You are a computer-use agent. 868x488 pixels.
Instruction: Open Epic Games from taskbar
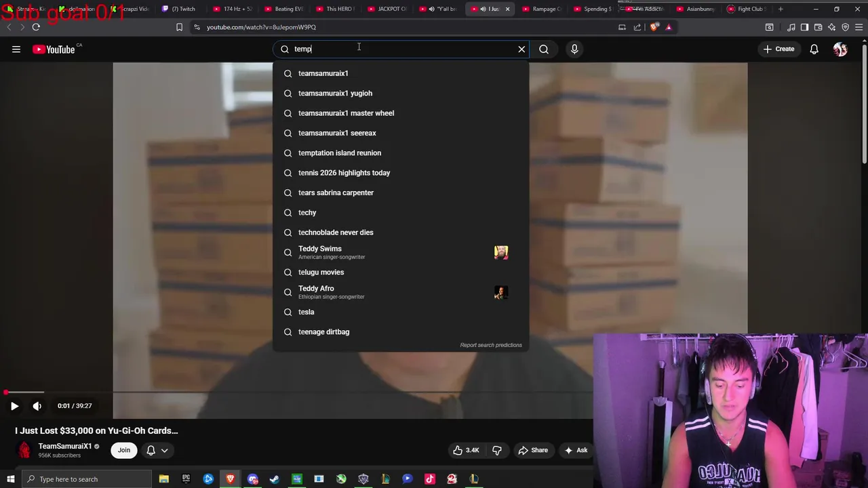(x=186, y=479)
